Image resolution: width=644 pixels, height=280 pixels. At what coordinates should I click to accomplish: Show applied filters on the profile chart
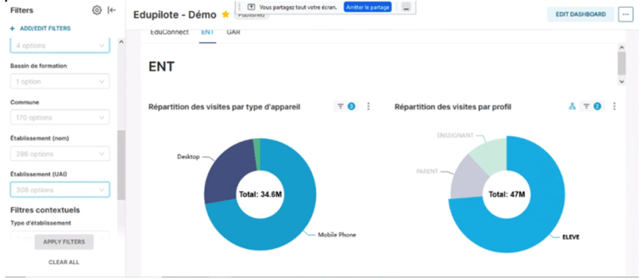592,106
